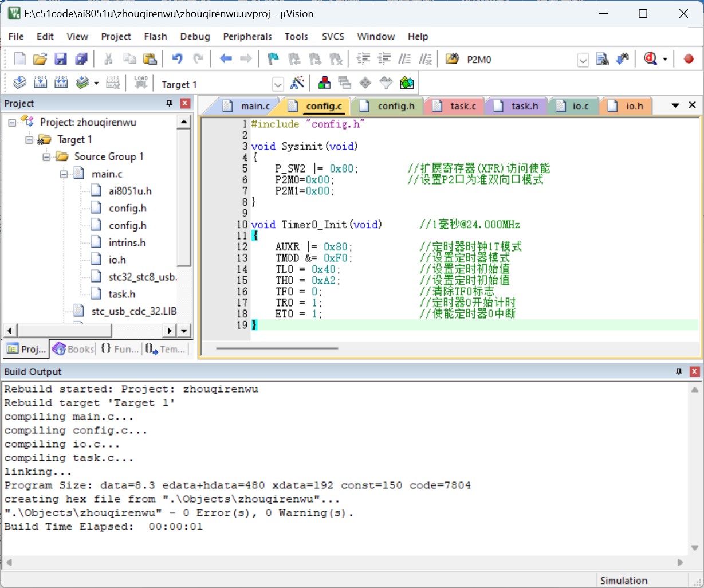Open the Pack Installer

[407, 83]
